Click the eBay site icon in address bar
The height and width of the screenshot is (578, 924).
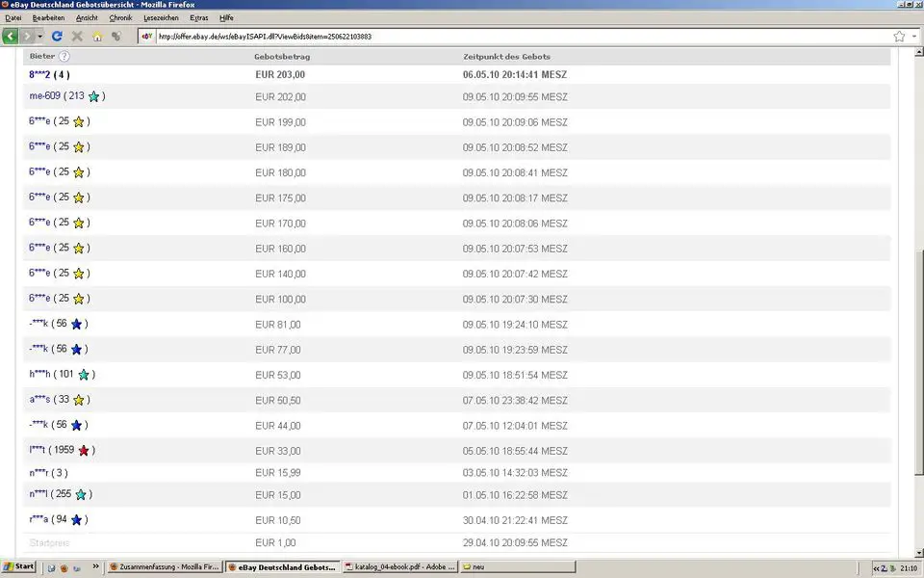pyautogui.click(x=147, y=37)
